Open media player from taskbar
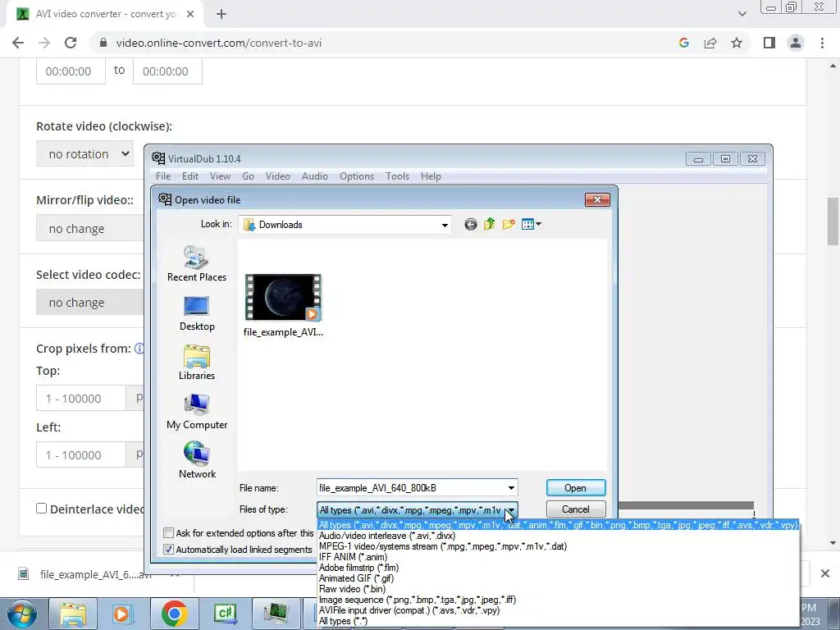Viewport: 840px width, 630px height. click(121, 614)
